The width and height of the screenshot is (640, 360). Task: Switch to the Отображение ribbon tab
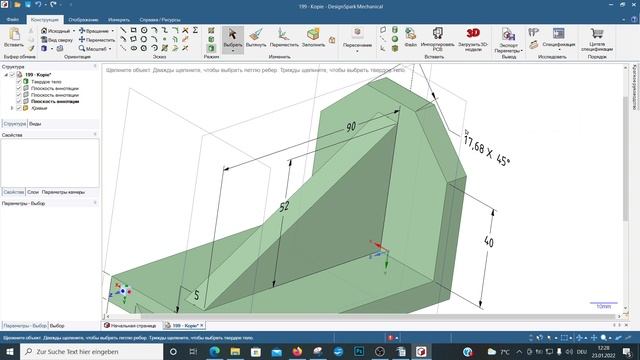coord(83,20)
